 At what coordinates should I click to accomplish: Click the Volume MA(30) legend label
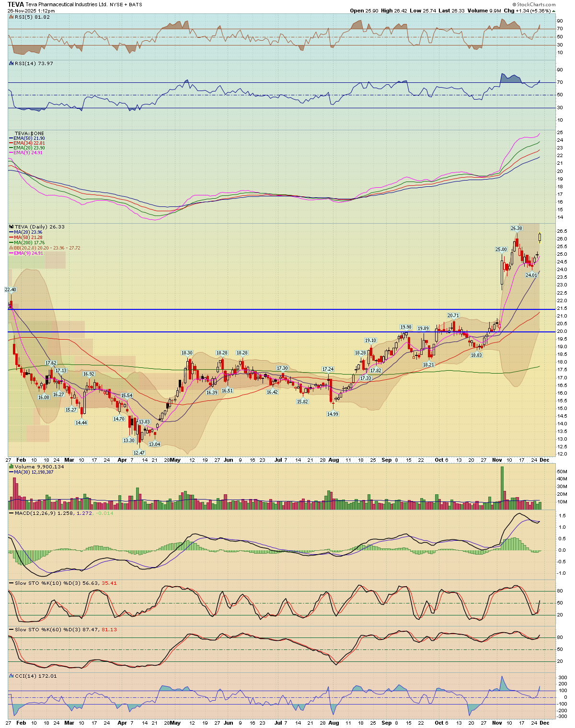pyautogui.click(x=29, y=472)
